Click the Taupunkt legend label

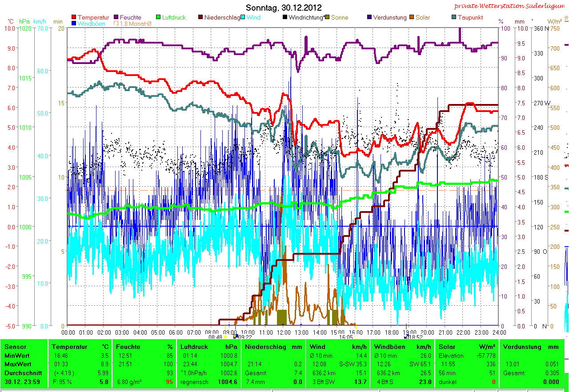pos(470,17)
